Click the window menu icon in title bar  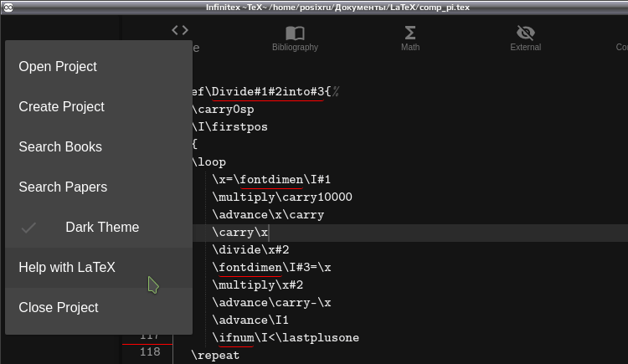tap(8, 8)
